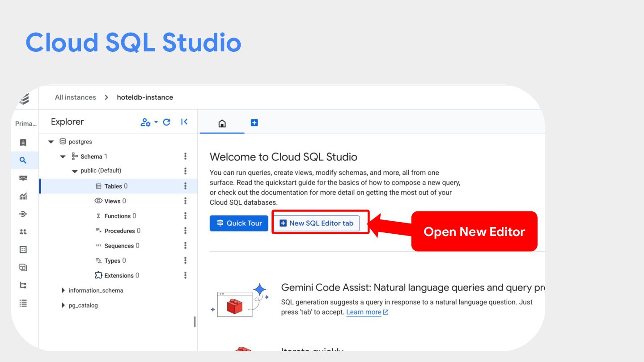Select the Functions item in Explorer
644x362 pixels.
point(116,216)
